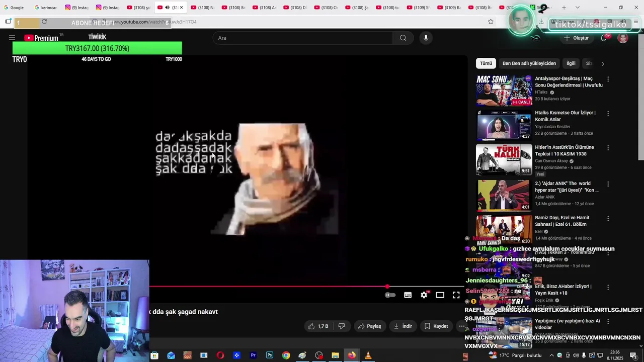Open Htalks Kısmetse Olur İzliyor thumbnail
Image resolution: width=644 pixels, height=362 pixels.
(504, 125)
